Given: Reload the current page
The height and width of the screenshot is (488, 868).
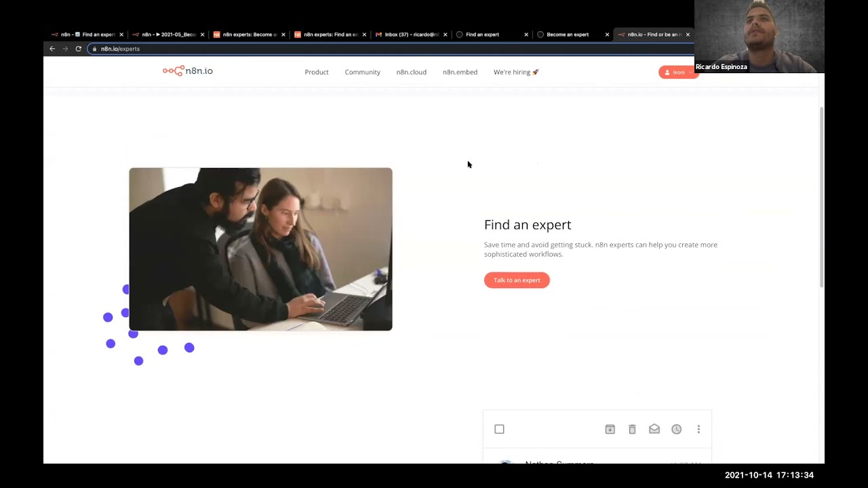Looking at the screenshot, I should coord(78,49).
